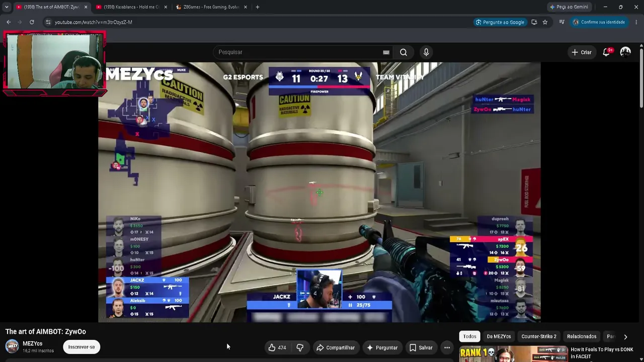Close the Z8Games tab

pos(246,7)
